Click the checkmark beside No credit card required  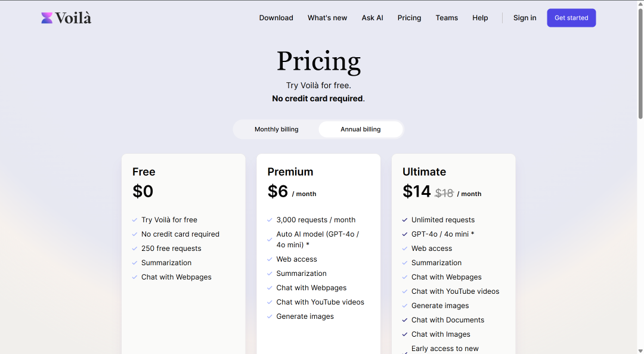[x=134, y=234]
